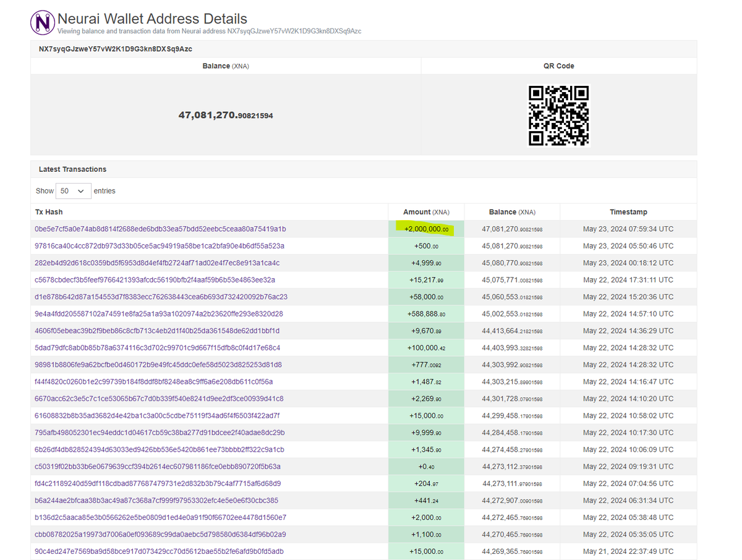The height and width of the screenshot is (560, 742).
Task: Open transaction 5dad79dfc8ab0b85b78a hash link
Action: 157,348
